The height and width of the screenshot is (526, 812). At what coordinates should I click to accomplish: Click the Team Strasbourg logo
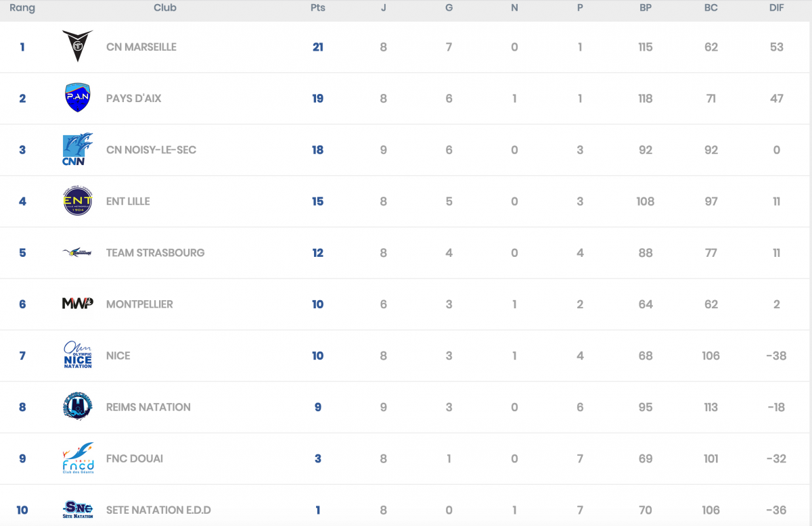click(77, 252)
